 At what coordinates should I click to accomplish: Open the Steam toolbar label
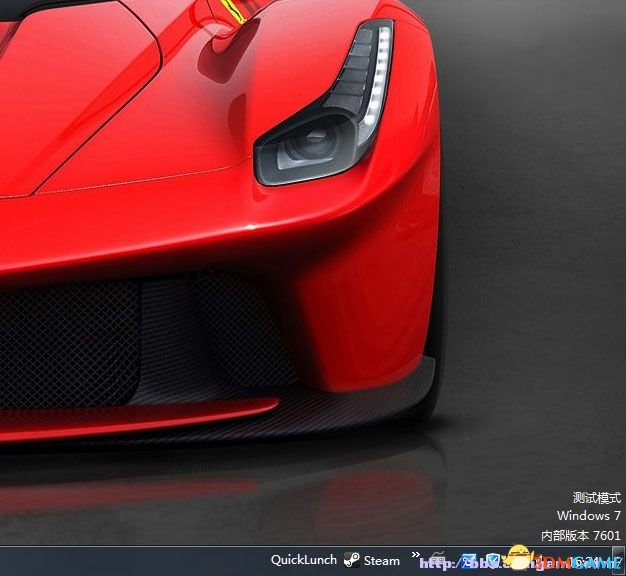[x=382, y=561]
